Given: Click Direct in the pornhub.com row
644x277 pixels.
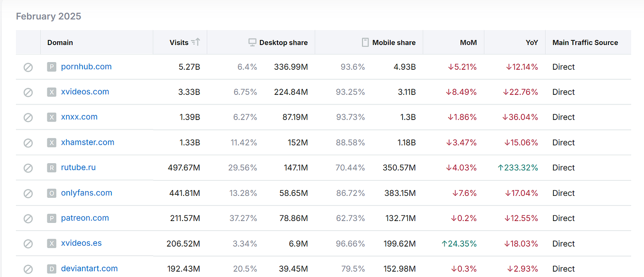Looking at the screenshot, I should tap(563, 67).
